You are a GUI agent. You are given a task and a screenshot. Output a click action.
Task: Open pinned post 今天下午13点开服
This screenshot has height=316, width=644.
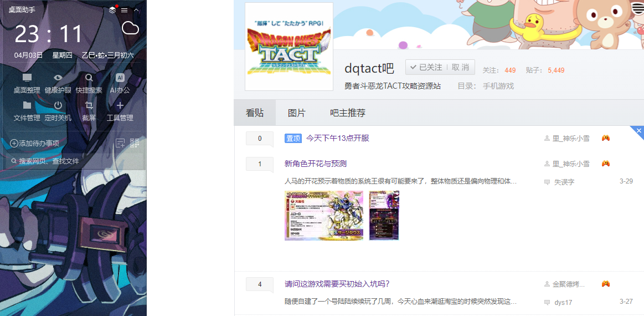(x=338, y=138)
